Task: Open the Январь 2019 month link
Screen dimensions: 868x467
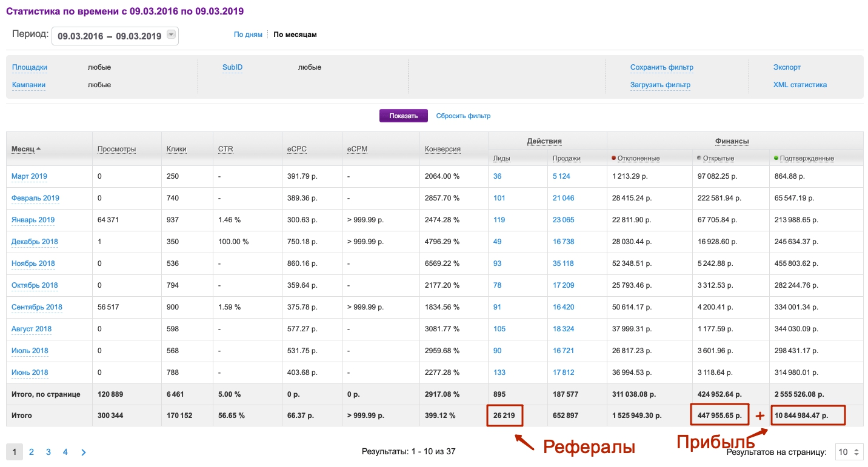Action: (x=33, y=220)
